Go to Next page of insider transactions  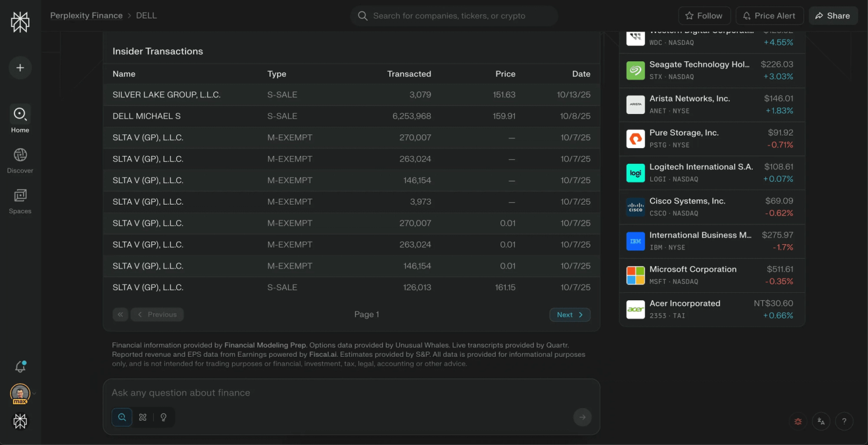(570, 315)
